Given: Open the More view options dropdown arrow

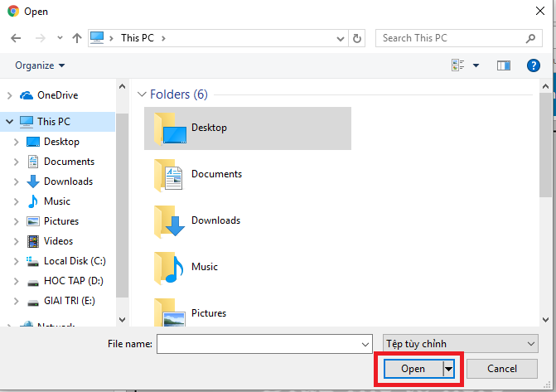Looking at the screenshot, I should pos(476,65).
